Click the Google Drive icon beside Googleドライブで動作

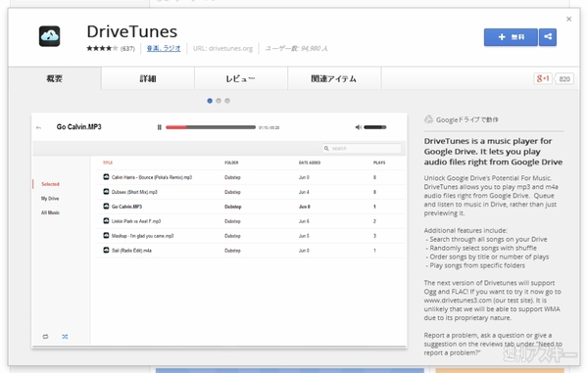point(428,119)
